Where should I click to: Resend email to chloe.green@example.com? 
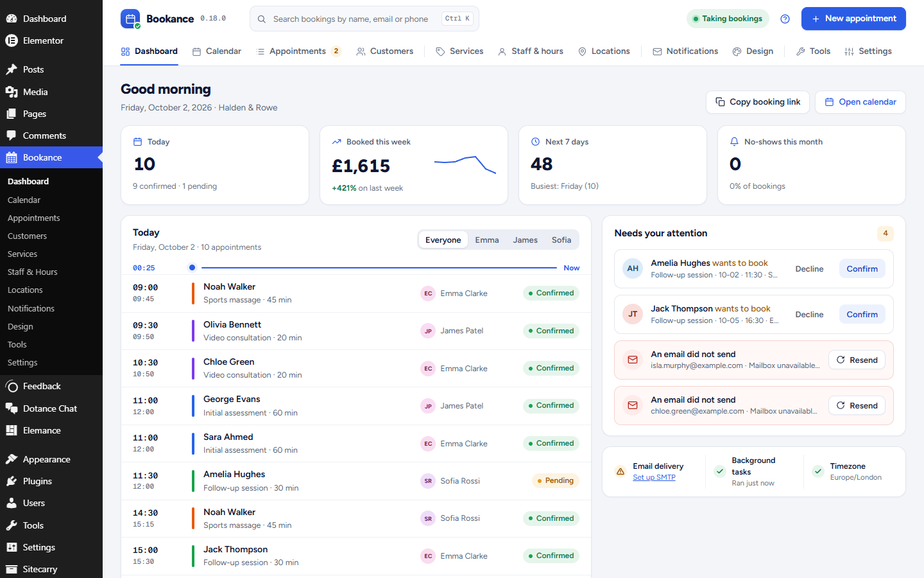pyautogui.click(x=857, y=405)
